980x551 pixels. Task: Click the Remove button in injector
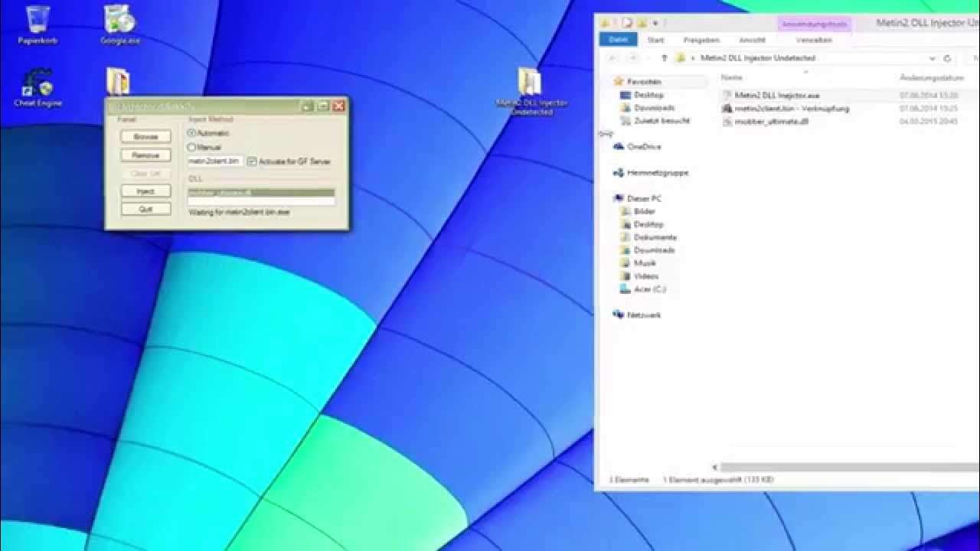click(145, 155)
